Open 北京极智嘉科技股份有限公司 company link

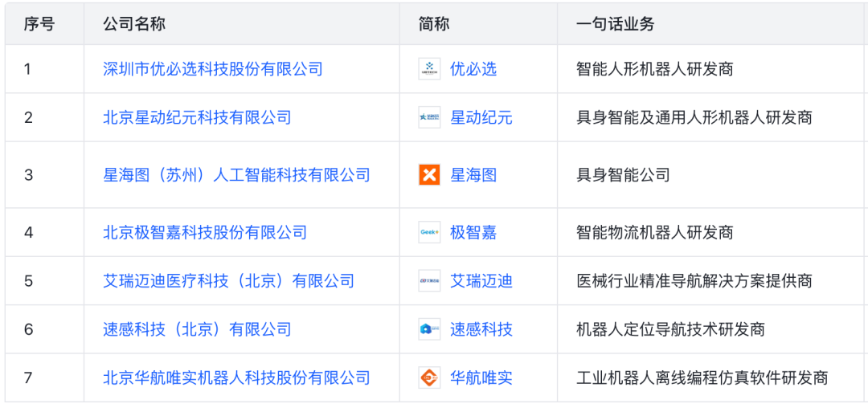coord(205,233)
